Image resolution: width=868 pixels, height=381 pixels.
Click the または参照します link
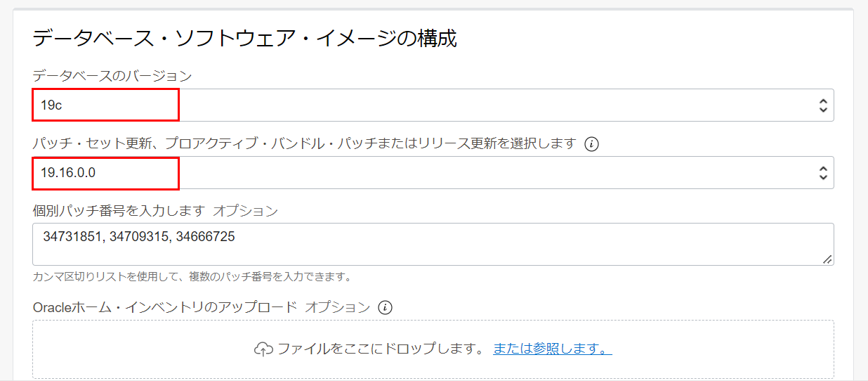tap(552, 349)
